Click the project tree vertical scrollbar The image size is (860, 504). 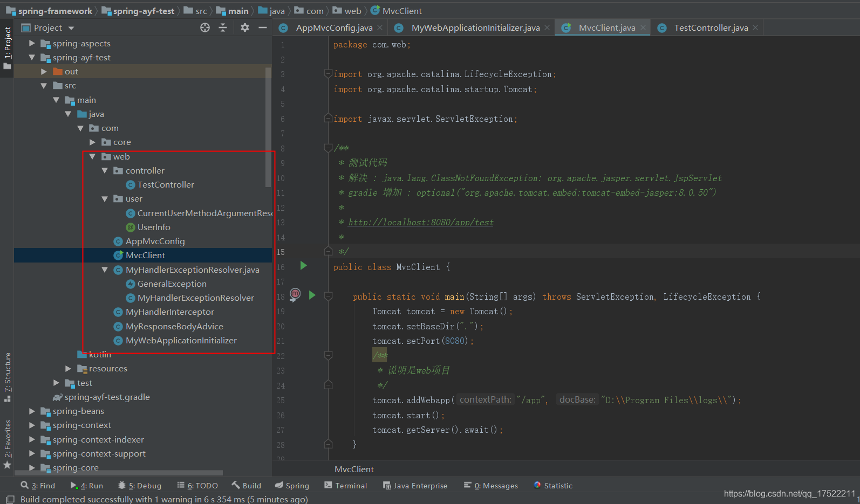pos(268,127)
